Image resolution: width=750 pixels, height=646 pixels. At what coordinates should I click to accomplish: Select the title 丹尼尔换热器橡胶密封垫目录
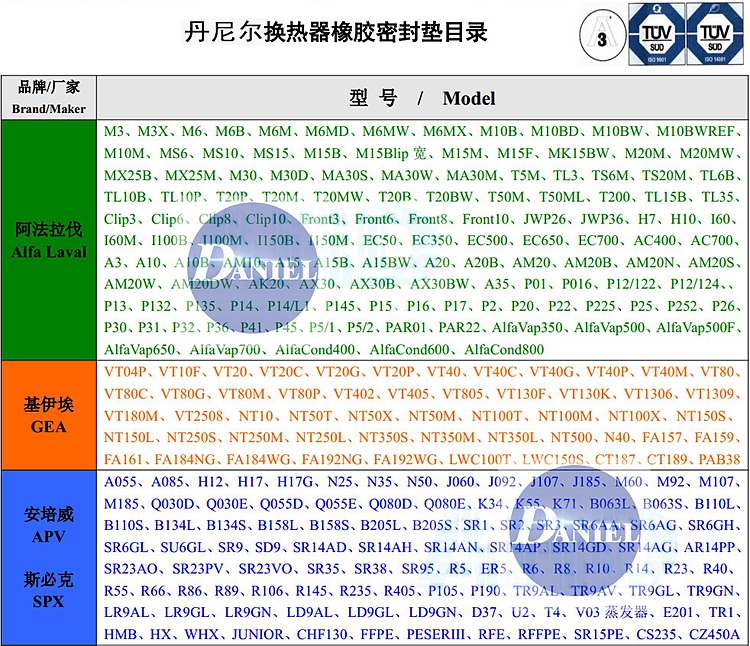[x=336, y=32]
